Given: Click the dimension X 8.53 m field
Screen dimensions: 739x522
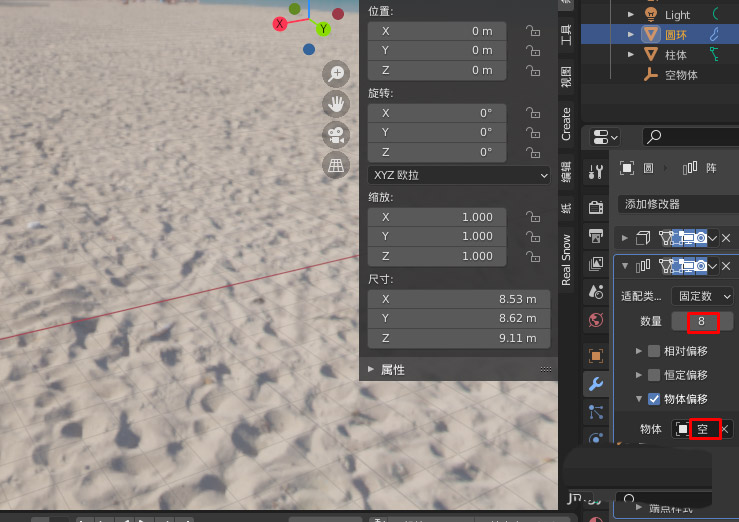Looking at the screenshot, I should (x=459, y=299).
